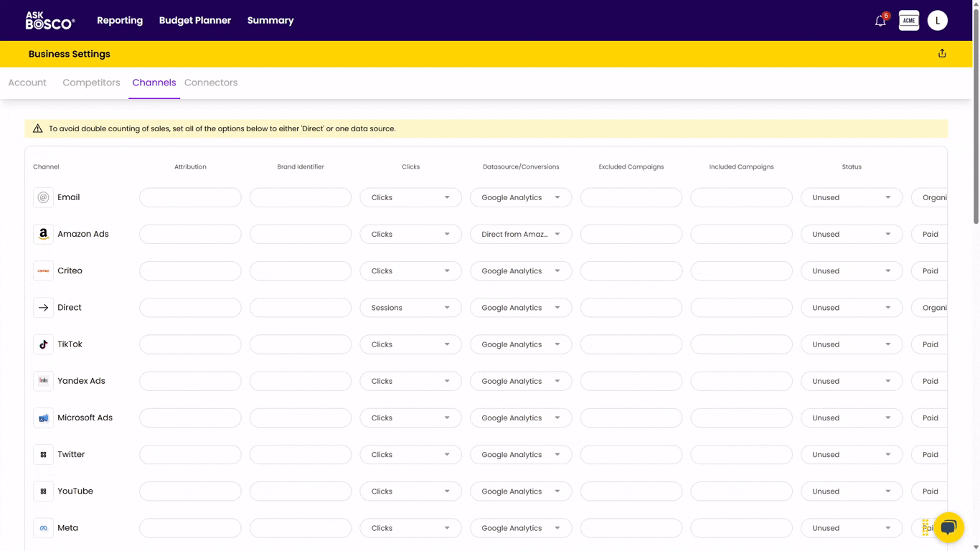The width and height of the screenshot is (980, 551).
Task: Click the TikTok channel icon
Action: click(x=43, y=344)
